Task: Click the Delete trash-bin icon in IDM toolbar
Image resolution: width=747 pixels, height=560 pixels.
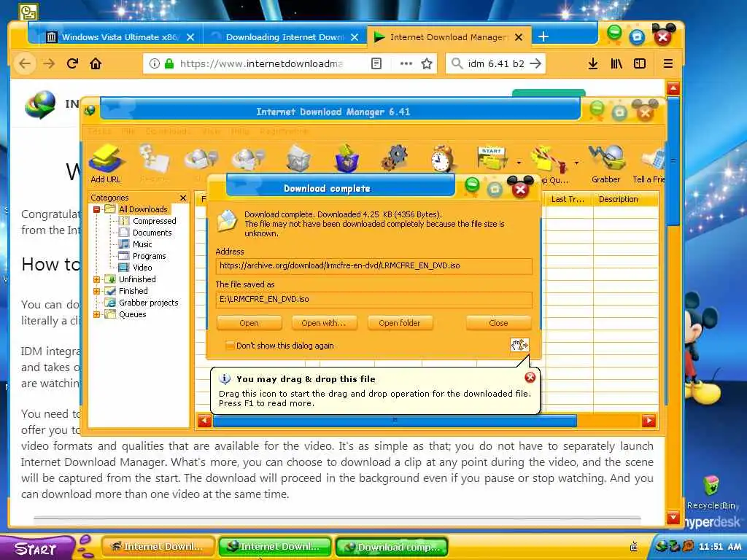Action: (x=298, y=158)
